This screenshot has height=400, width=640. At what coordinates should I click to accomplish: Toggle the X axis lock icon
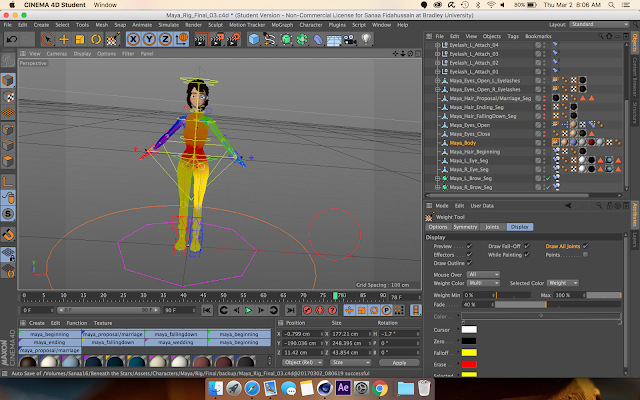[134, 39]
